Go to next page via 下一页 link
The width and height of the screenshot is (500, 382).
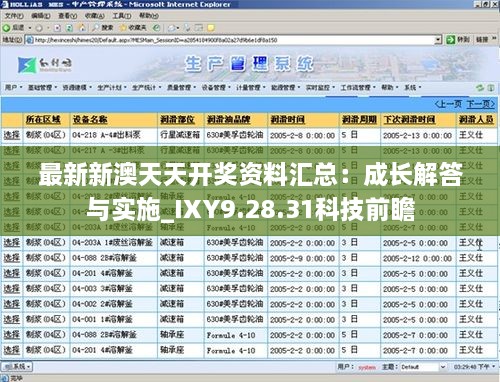[480, 104]
